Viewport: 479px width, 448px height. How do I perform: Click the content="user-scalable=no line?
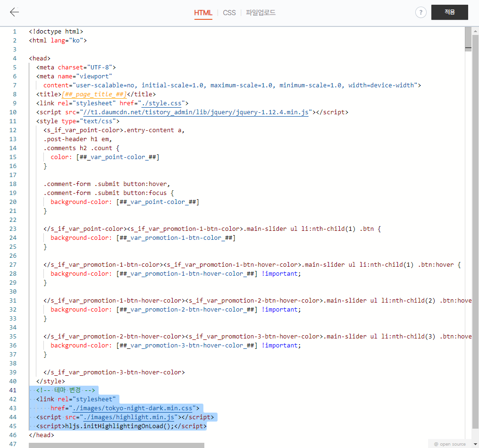pos(232,85)
